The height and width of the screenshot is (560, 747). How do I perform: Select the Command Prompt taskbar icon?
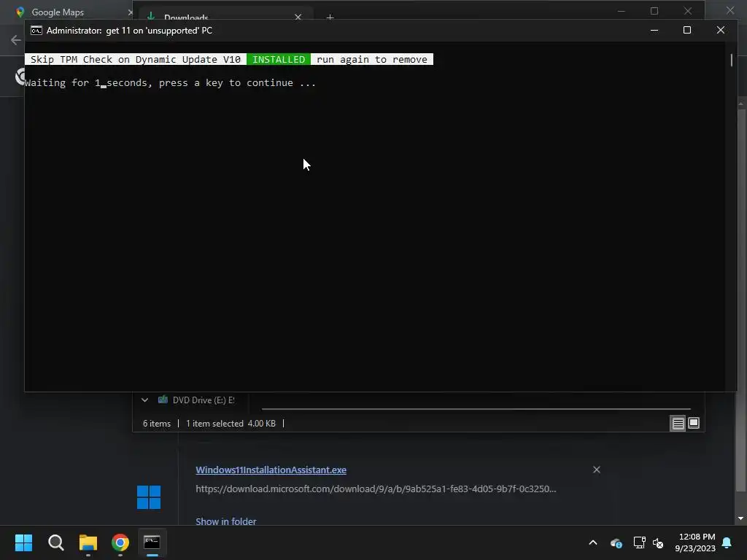[152, 542]
